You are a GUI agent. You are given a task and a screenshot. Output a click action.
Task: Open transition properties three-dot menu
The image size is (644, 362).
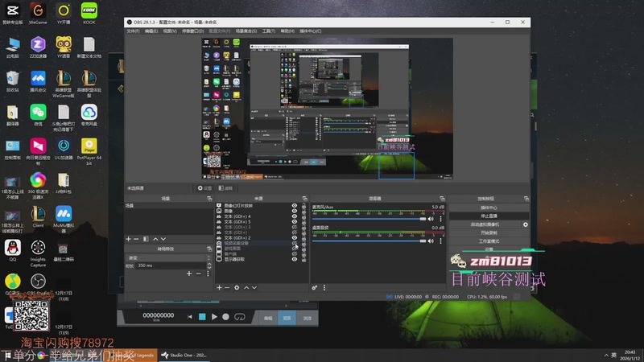tap(208, 274)
